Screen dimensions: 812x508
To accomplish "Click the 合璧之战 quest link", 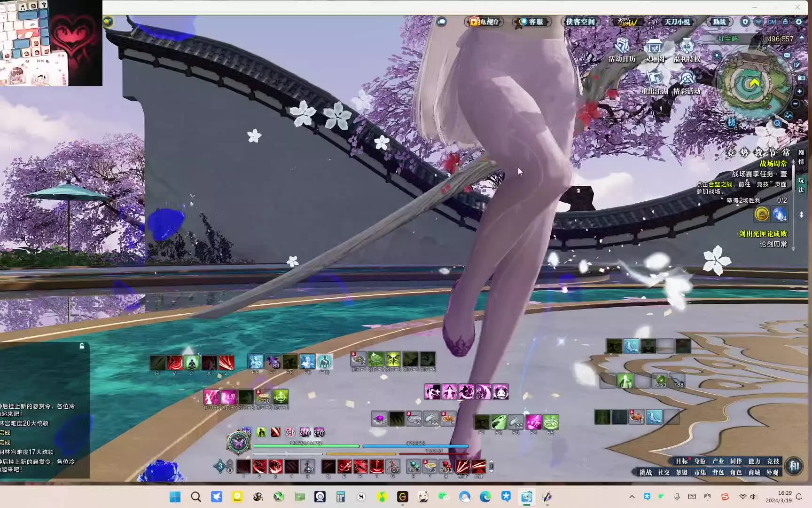I will click(x=720, y=184).
